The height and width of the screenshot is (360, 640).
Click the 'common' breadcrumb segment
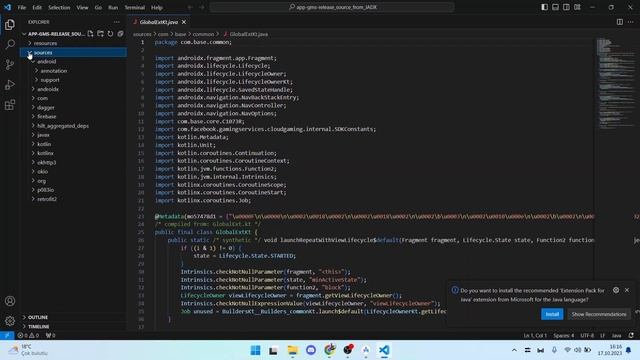[x=203, y=34]
